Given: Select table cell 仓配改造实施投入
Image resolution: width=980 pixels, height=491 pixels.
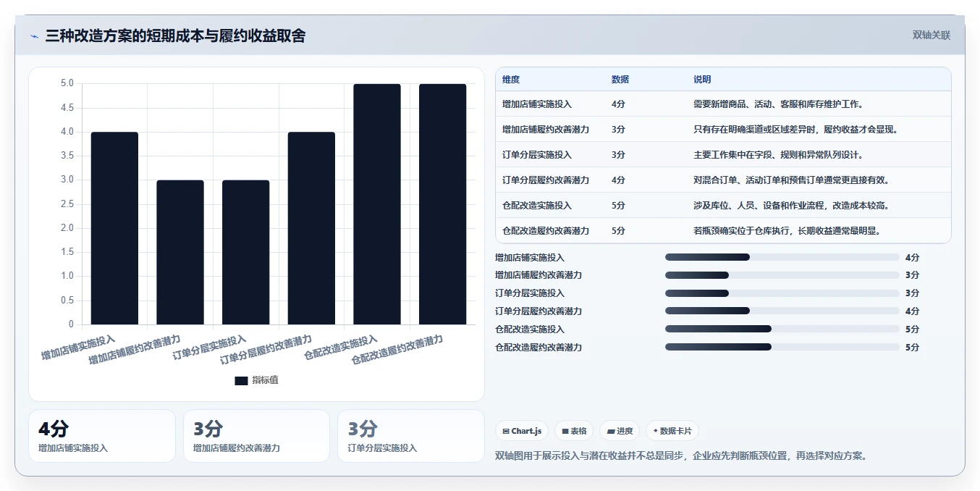Looking at the screenshot, I should [x=537, y=206].
